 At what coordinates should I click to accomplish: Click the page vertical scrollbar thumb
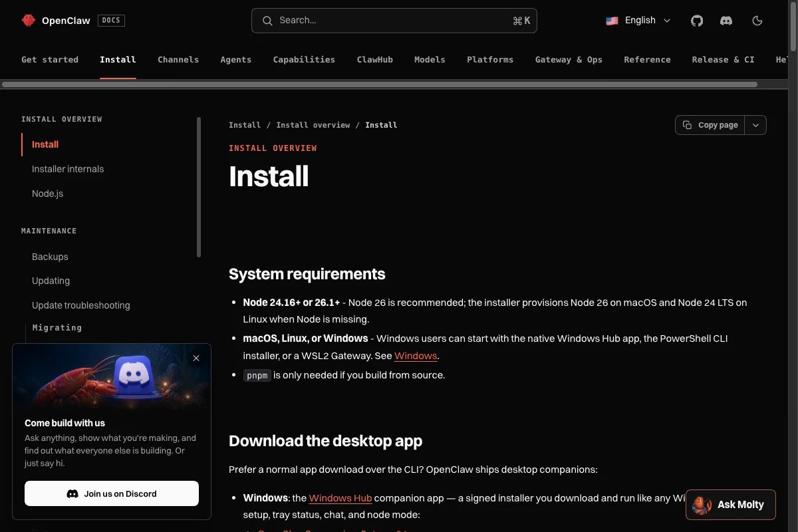coord(793,26)
